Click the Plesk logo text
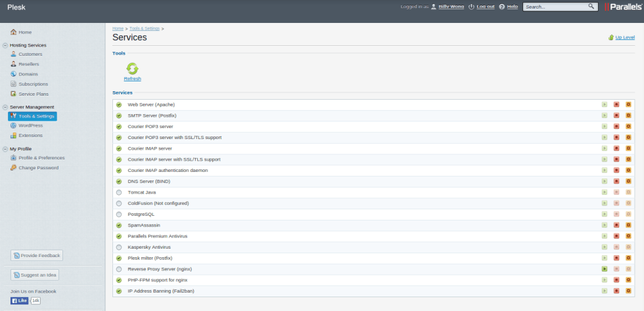Viewport: 644px width, 311px height. tap(16, 7)
